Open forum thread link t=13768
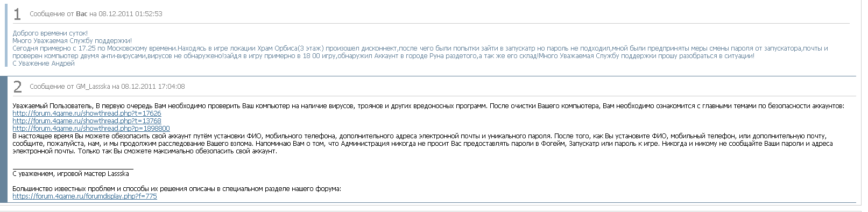 pos(87,121)
